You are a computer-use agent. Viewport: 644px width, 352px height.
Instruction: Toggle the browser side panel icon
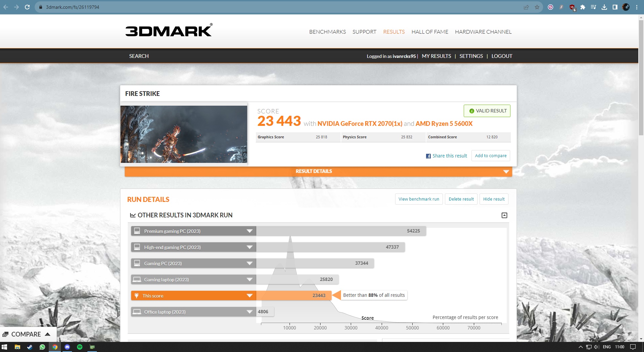[615, 7]
